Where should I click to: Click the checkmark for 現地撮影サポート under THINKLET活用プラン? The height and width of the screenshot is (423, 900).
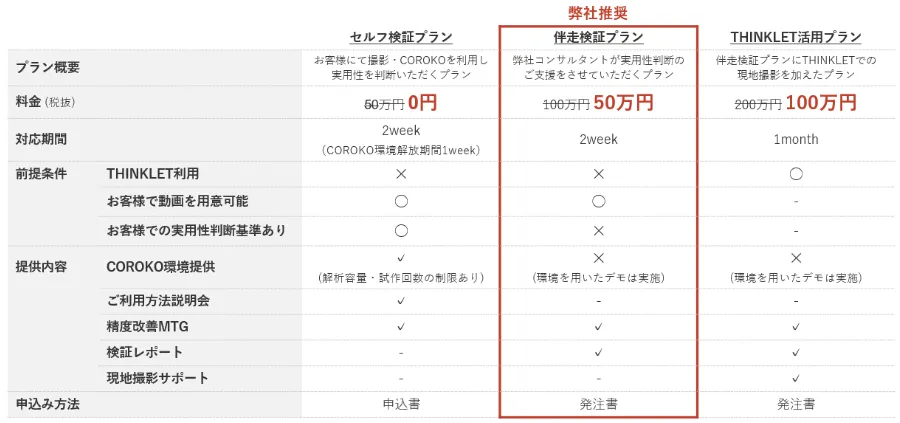[796, 378]
